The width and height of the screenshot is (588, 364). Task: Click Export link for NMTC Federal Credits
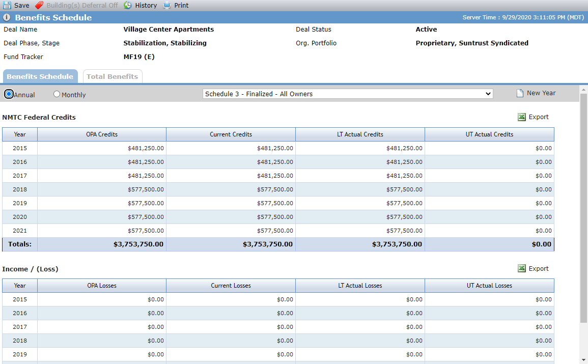point(539,117)
